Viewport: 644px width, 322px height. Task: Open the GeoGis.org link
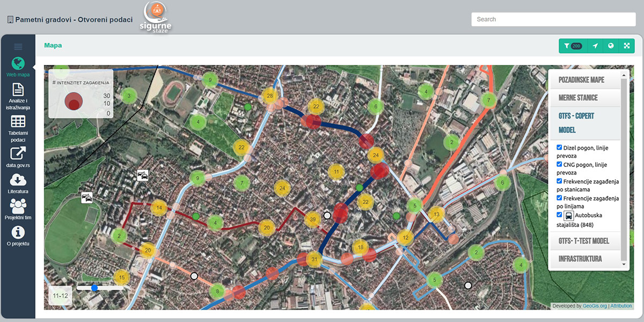point(595,306)
